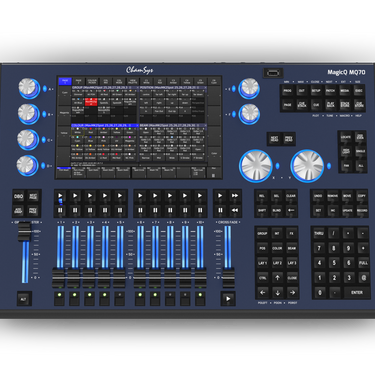
Task: Click the pause button above fader 3
Action: pos(90,210)
